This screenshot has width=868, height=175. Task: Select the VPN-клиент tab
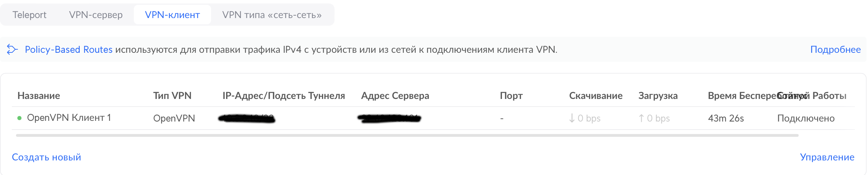(172, 15)
